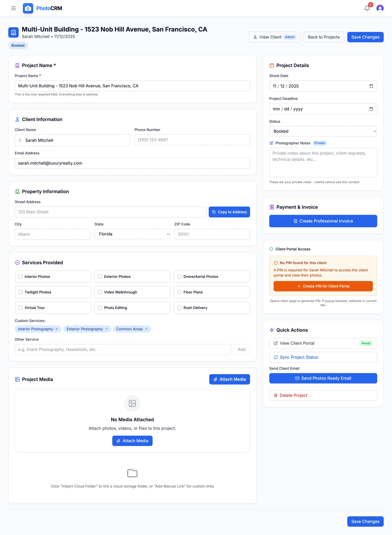This screenshot has height=535, width=392.
Task: Open notifications bell with badge
Action: click(367, 8)
